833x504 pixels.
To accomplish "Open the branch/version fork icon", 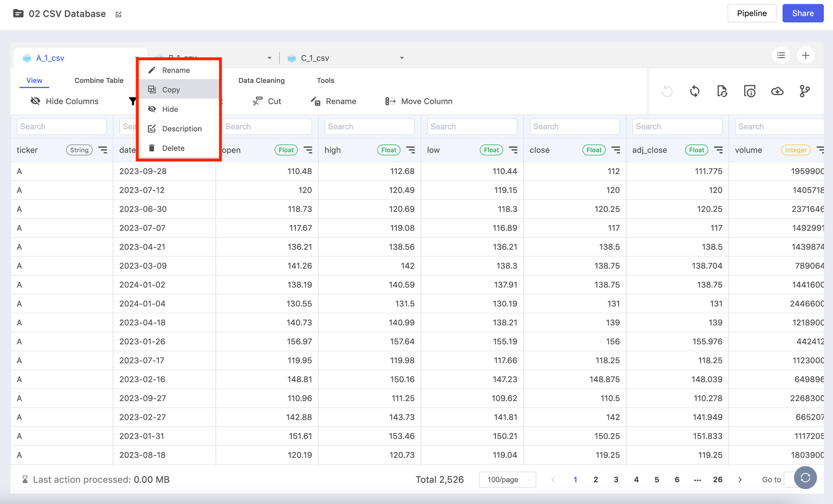I will point(805,91).
